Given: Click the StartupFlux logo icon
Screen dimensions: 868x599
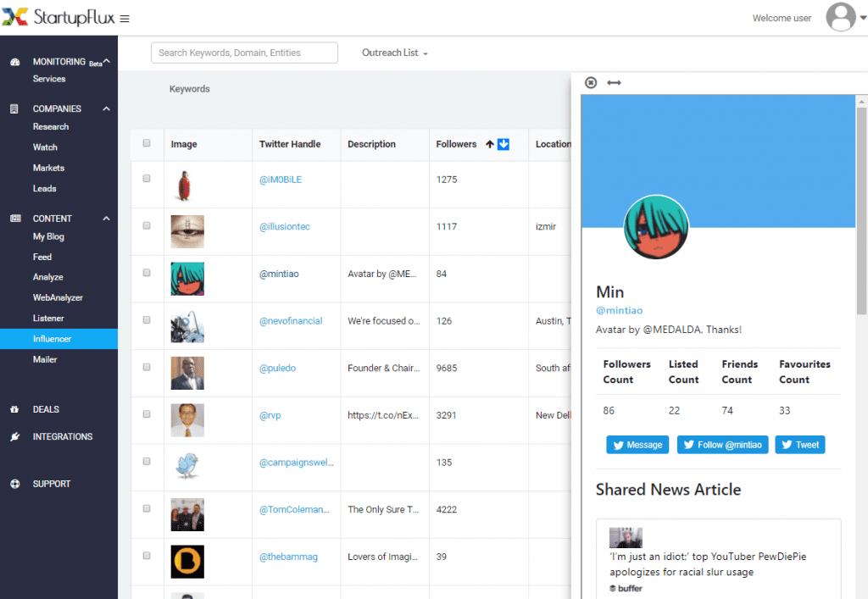Looking at the screenshot, I should point(15,17).
